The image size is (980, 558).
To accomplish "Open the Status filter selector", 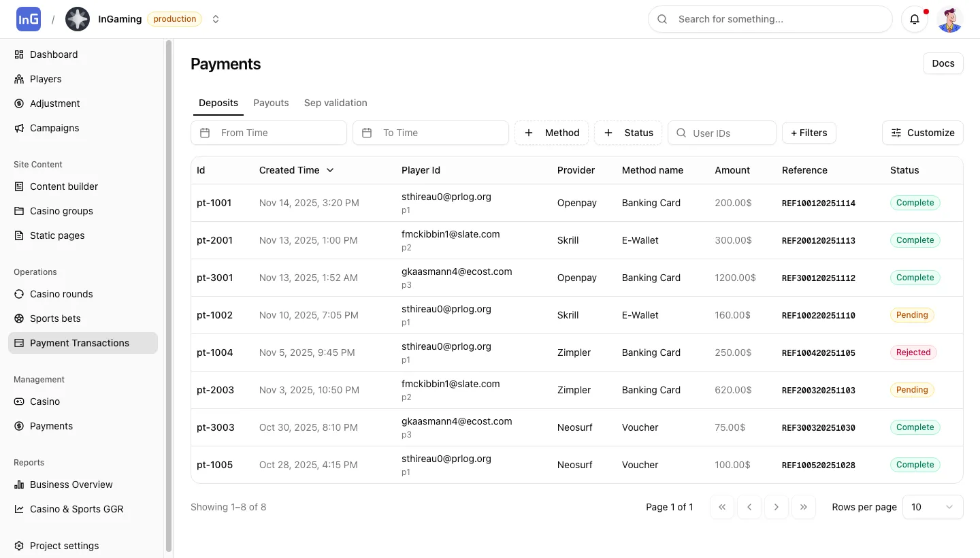I will click(627, 133).
